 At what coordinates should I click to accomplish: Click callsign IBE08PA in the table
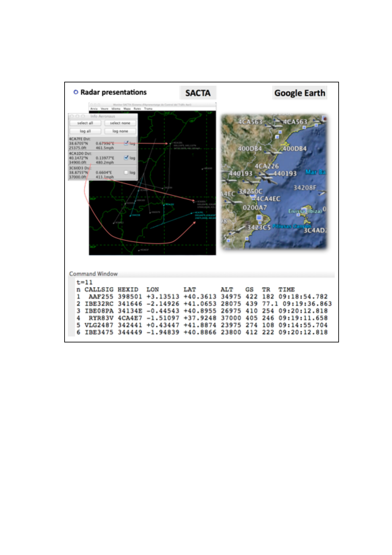tap(99, 311)
